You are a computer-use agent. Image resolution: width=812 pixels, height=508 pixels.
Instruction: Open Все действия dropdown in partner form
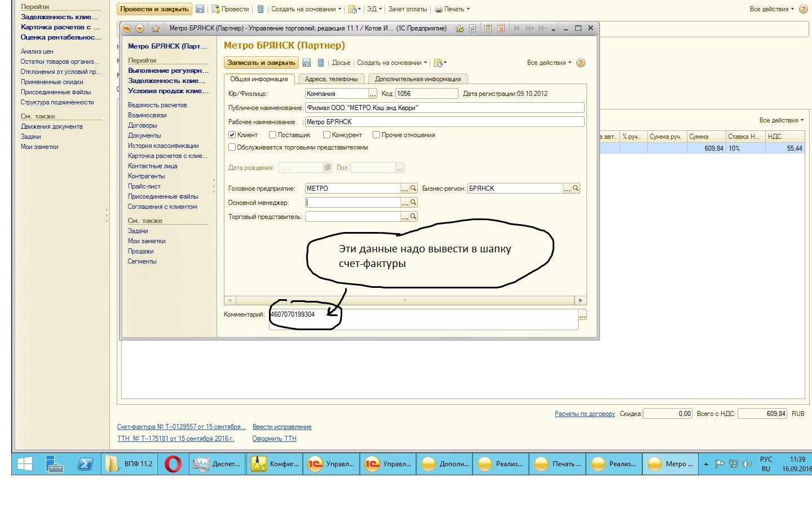(549, 63)
